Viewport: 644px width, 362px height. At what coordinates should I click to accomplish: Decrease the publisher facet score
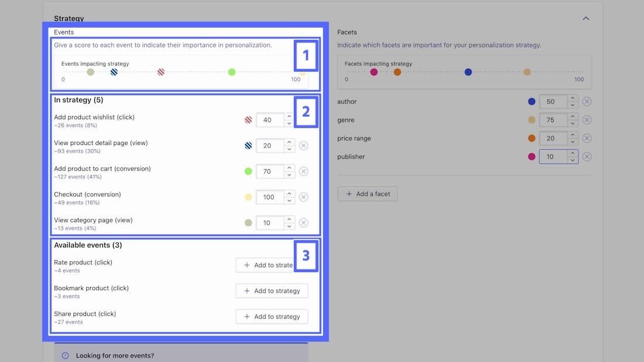tap(573, 160)
